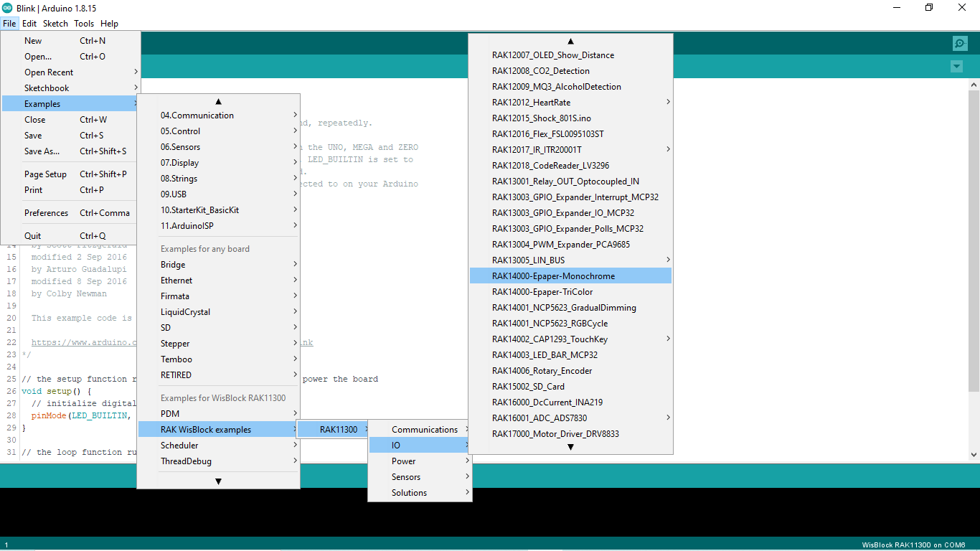The image size is (980, 551).
Task: Choose Open... from the File menu
Action: (x=70, y=57)
